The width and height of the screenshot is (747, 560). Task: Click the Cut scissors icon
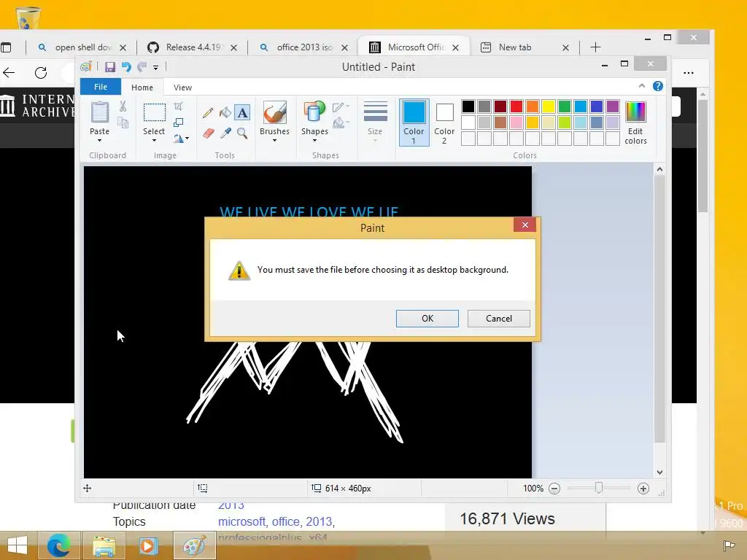[123, 106]
